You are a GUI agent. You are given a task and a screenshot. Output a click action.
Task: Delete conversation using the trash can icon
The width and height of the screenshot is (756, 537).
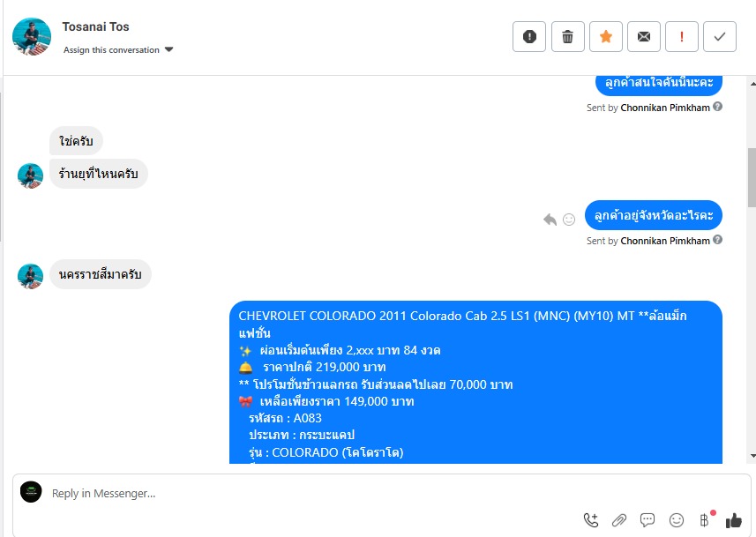pyautogui.click(x=567, y=37)
